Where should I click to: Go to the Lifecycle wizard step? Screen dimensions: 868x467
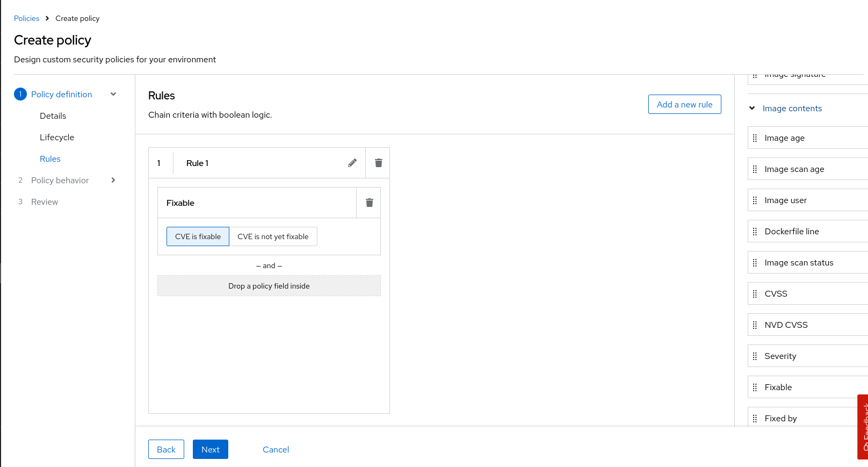coord(57,138)
